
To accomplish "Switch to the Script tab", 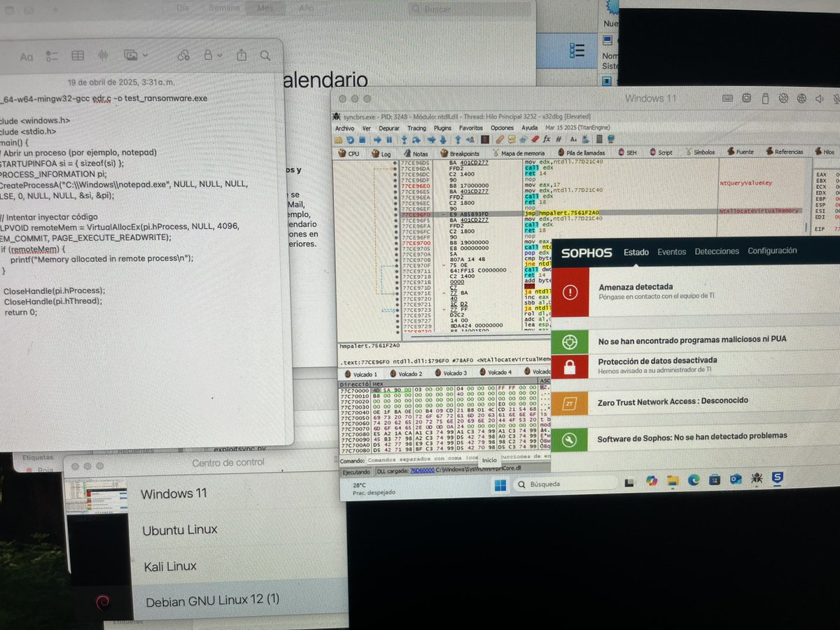I will (x=661, y=152).
